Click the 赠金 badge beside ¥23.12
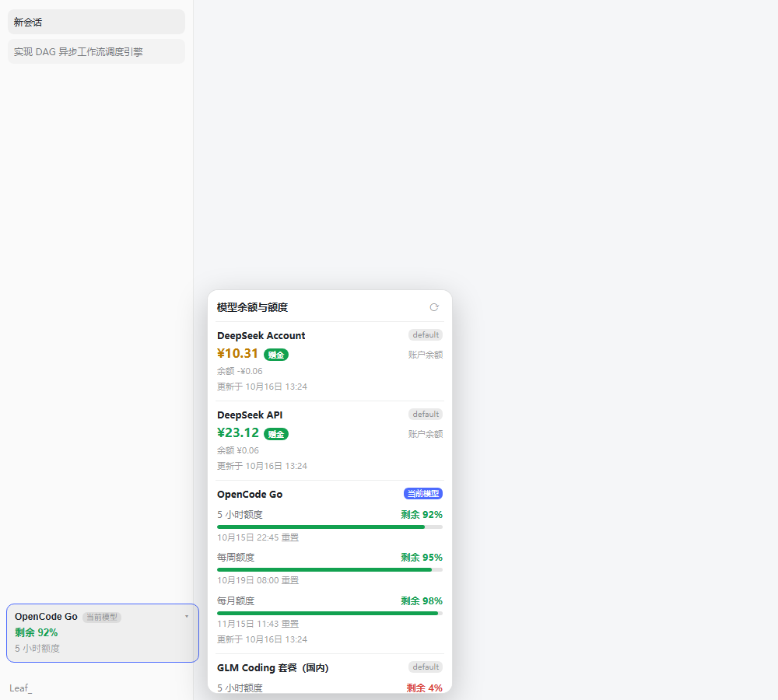The height and width of the screenshot is (700, 778). click(x=276, y=434)
